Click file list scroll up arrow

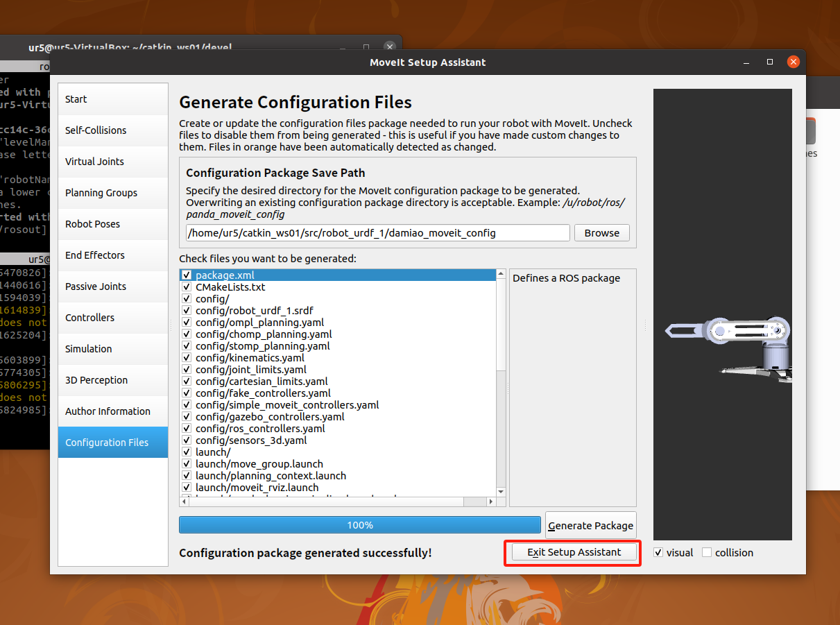pos(501,275)
